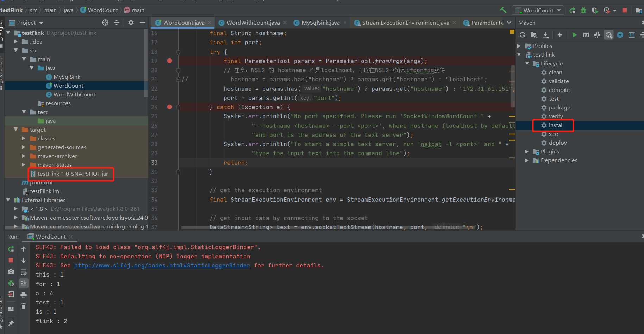Open the WordCount run configuration dropdown

(x=538, y=10)
